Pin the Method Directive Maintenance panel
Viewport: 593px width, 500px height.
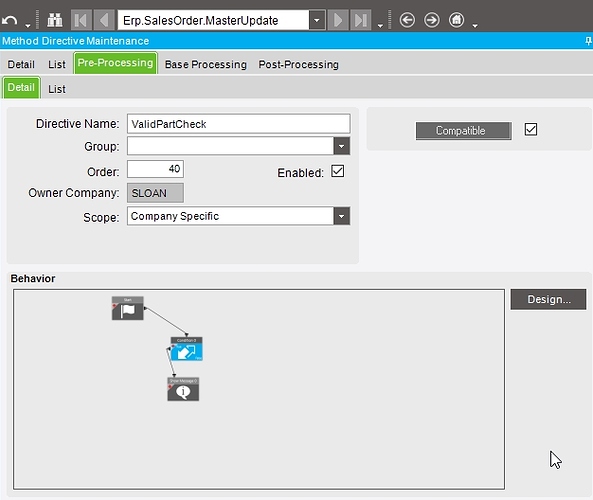click(x=588, y=41)
